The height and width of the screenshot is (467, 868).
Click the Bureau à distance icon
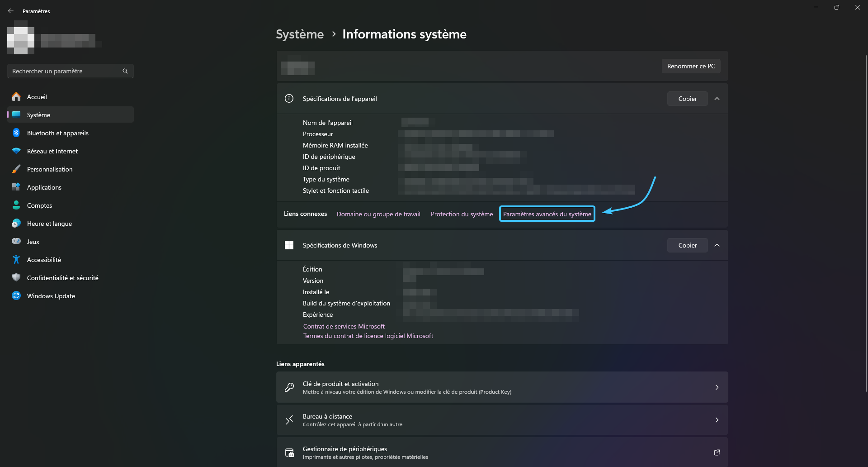coord(289,420)
